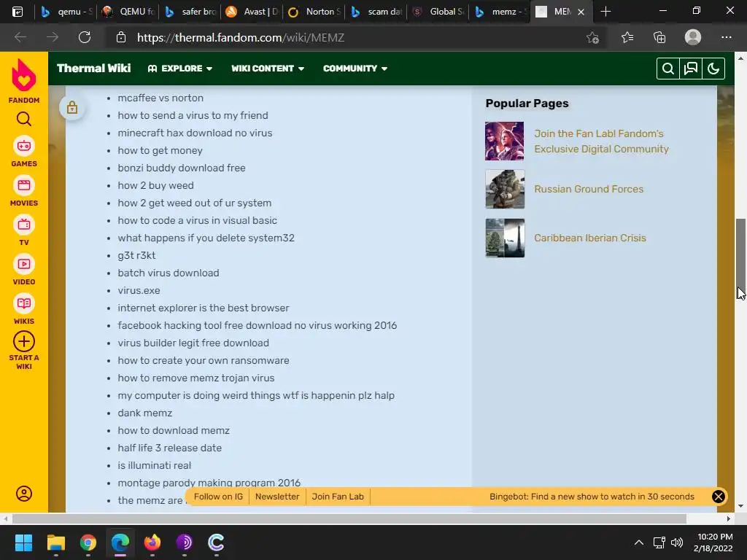The height and width of the screenshot is (560, 747).
Task: Click the Thermal Wiki title link
Action: tap(94, 68)
